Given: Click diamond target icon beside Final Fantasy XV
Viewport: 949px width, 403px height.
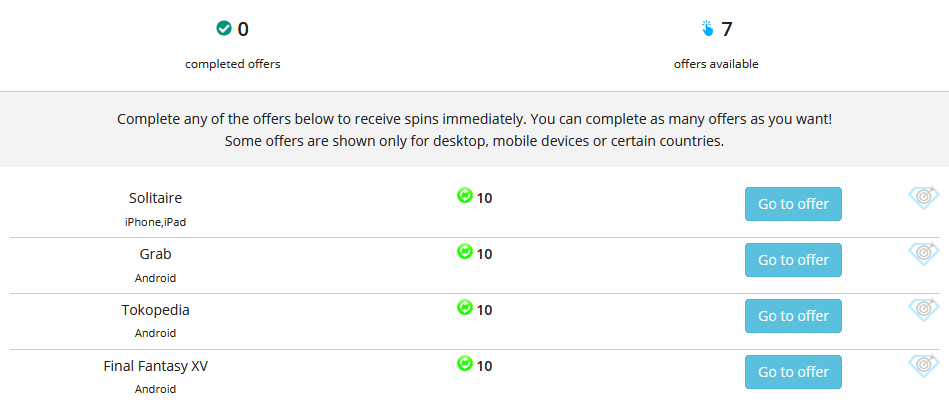Looking at the screenshot, I should point(924,365).
